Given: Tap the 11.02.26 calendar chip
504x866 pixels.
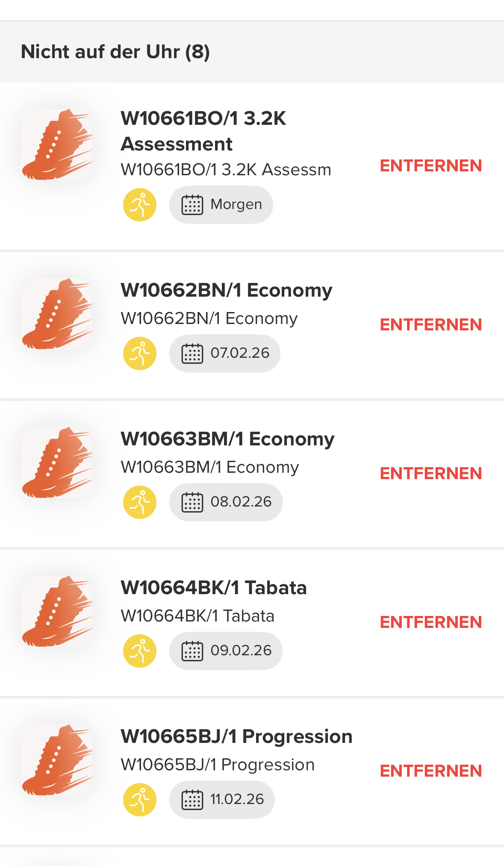Looking at the screenshot, I should [x=222, y=800].
